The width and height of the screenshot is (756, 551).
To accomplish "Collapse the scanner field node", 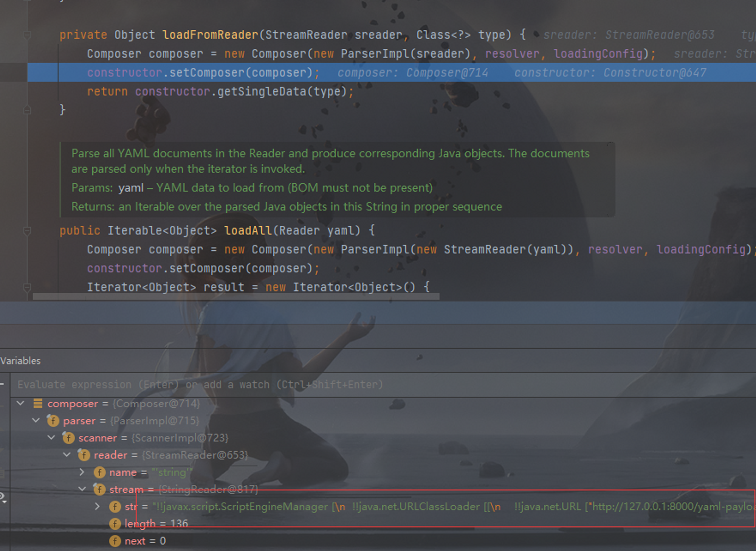I will [x=51, y=438].
